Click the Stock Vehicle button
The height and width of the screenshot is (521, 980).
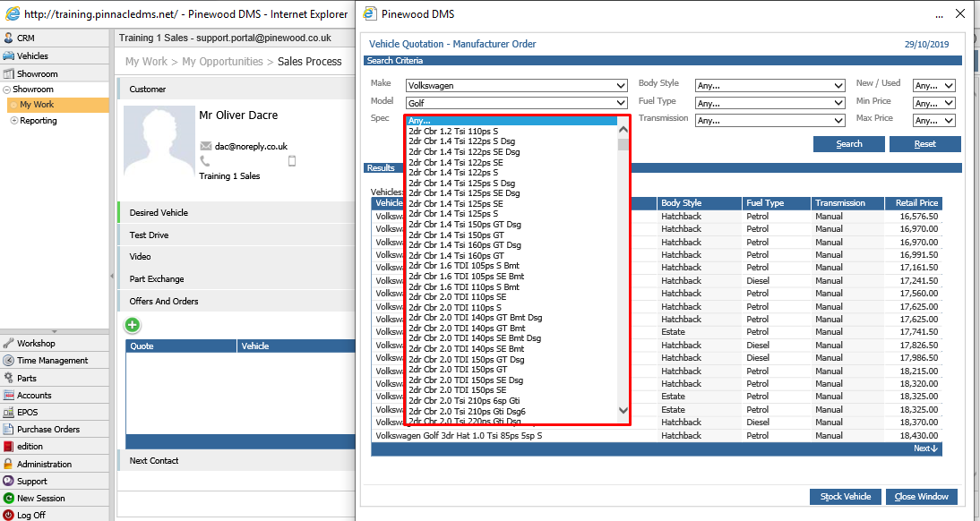tap(846, 497)
